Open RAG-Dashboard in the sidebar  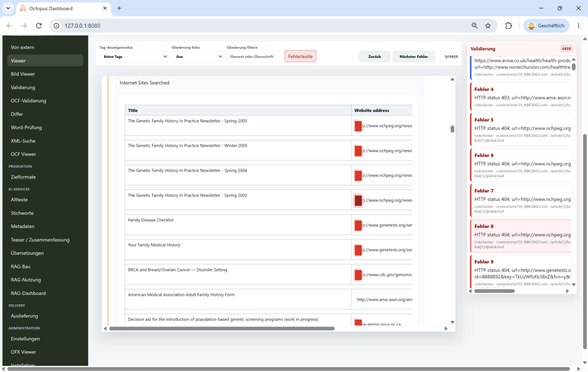click(45, 293)
